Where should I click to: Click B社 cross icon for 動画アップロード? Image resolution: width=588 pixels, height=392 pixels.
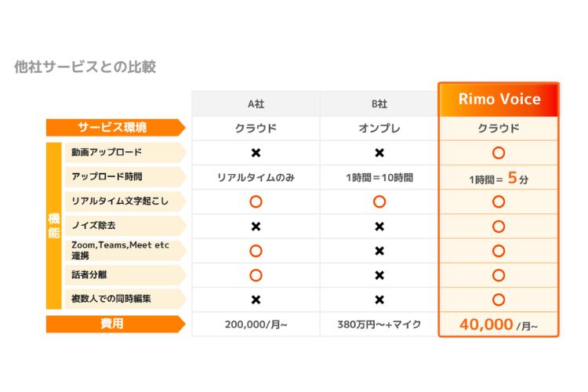pyautogui.click(x=379, y=153)
